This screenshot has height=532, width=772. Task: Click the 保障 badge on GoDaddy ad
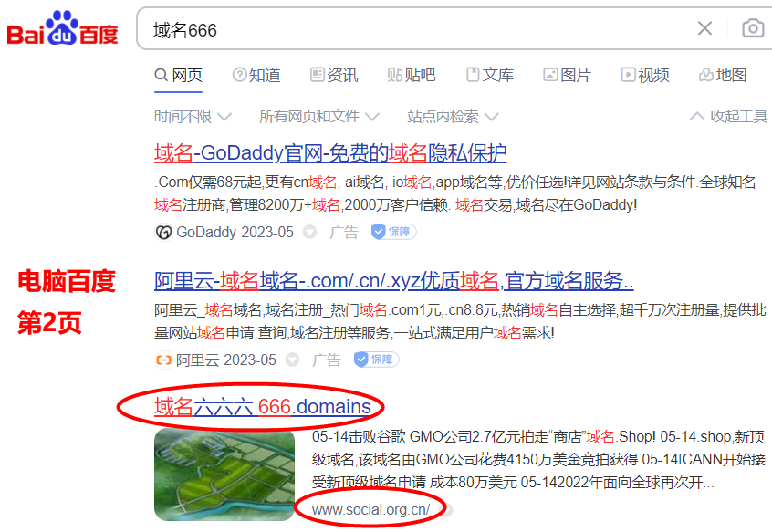point(393,232)
